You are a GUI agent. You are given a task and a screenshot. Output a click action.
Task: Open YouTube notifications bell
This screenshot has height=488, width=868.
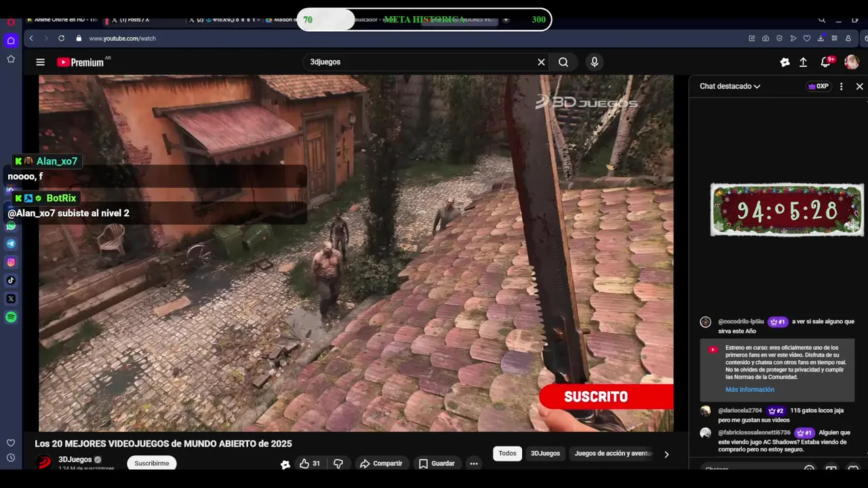(825, 62)
